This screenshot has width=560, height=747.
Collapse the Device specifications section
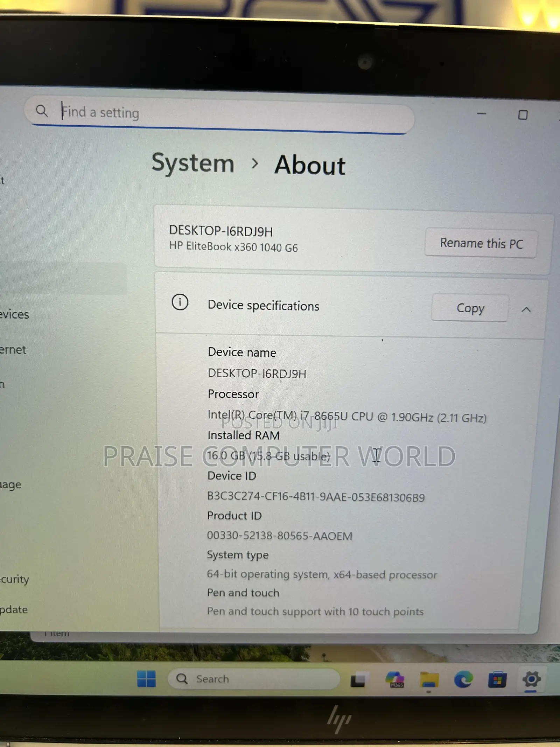tap(526, 309)
